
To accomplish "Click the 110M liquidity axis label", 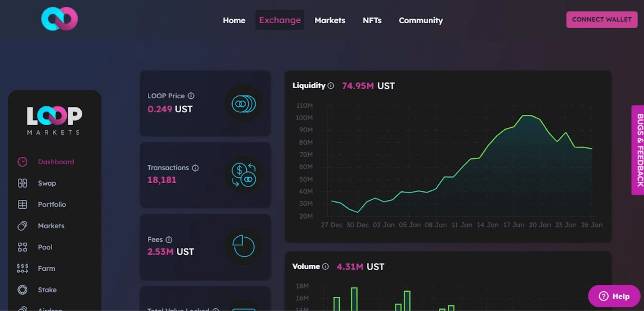I will [304, 106].
